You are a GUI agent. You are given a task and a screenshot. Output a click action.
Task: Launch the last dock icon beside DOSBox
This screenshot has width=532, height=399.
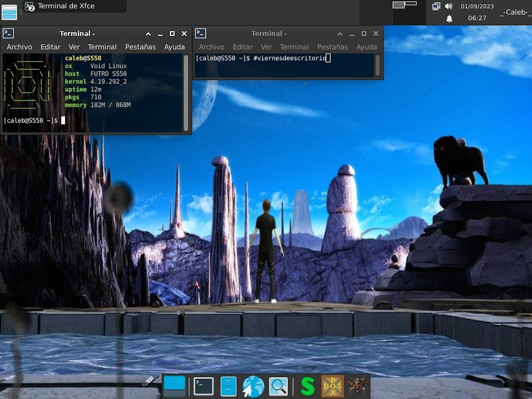point(357,386)
